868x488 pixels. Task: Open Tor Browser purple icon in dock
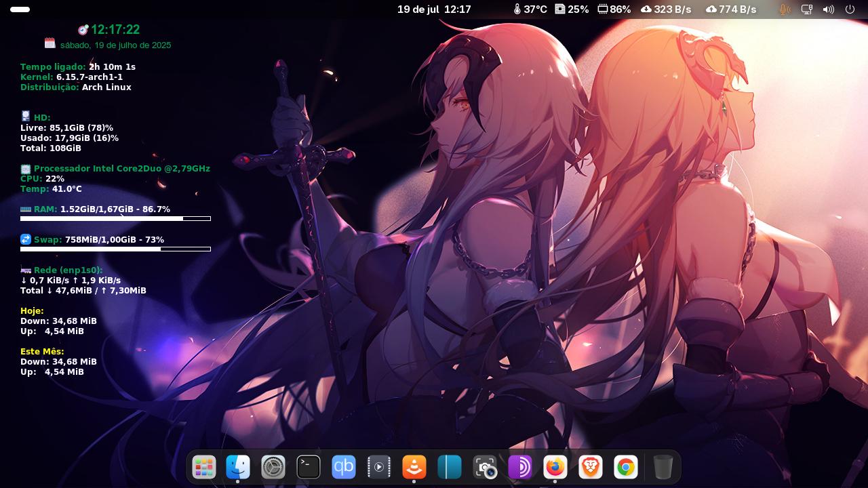tap(520, 467)
